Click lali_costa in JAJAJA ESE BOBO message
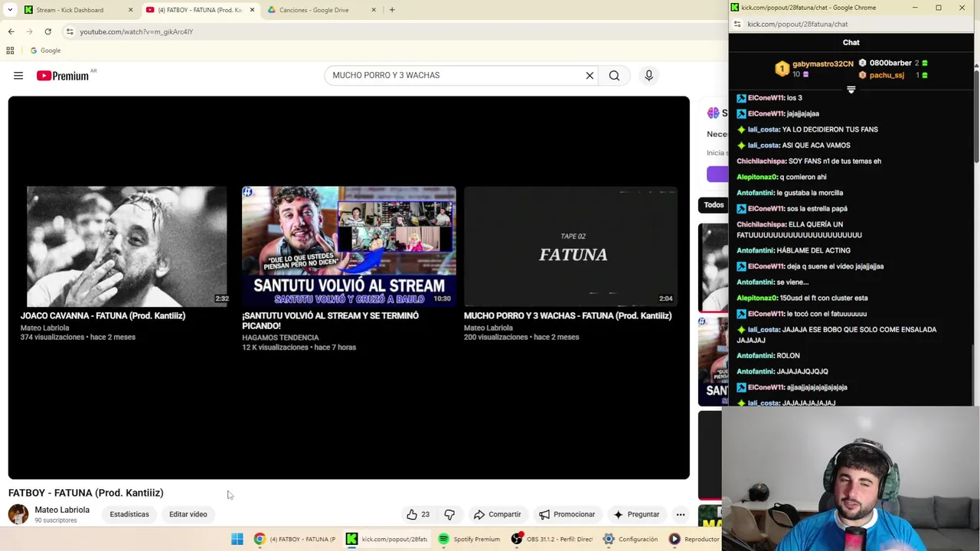Screen dimensions: 980x551 (x=763, y=330)
